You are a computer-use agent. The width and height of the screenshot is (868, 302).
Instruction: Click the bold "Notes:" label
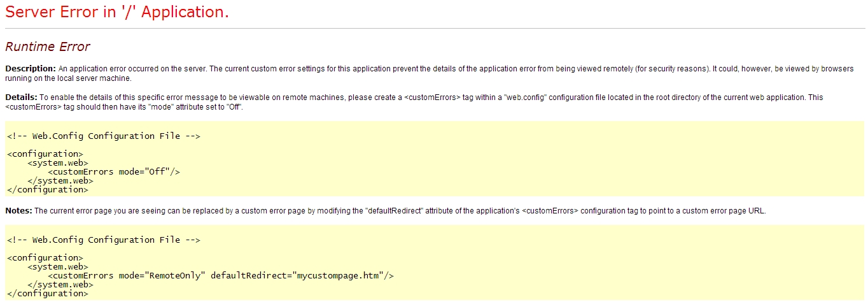coord(18,210)
